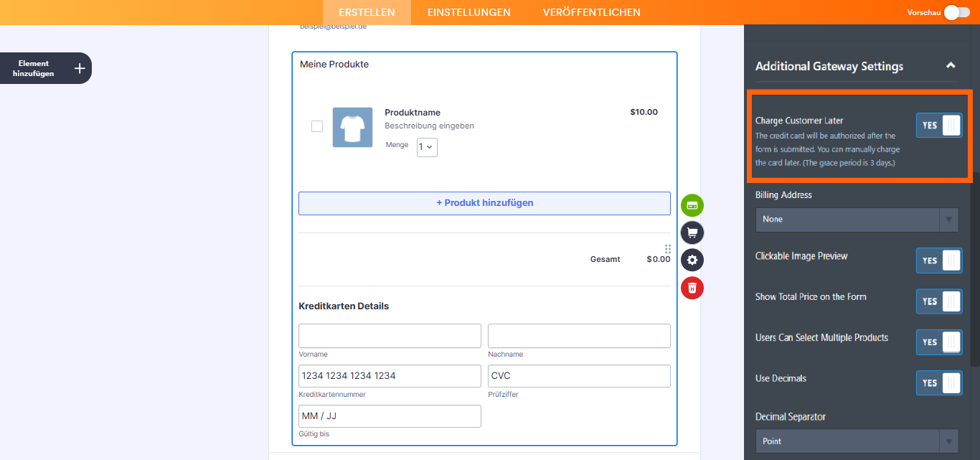Click the Beschreibung eingeben text

429,126
